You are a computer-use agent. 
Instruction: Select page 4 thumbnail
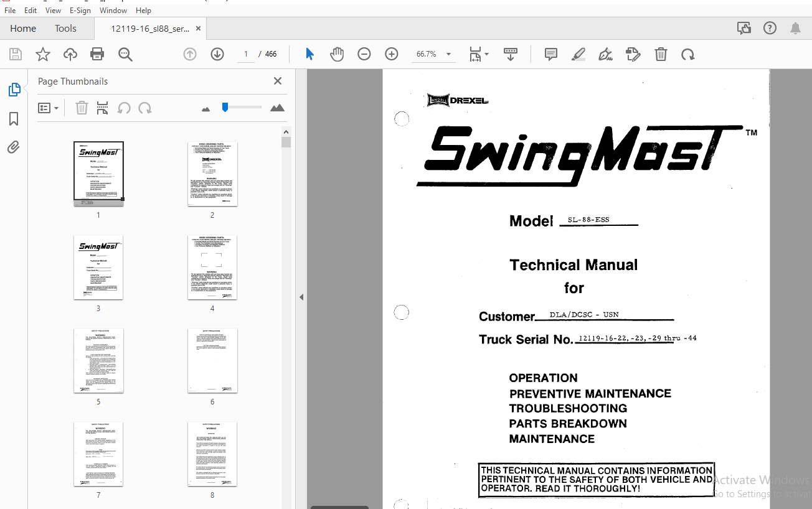click(212, 267)
